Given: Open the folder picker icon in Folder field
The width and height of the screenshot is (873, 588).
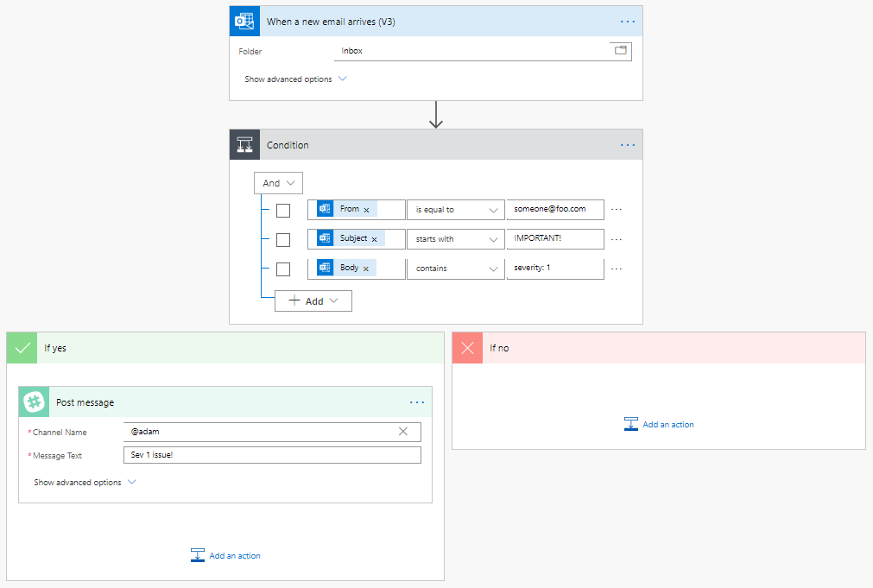Looking at the screenshot, I should pos(620,51).
